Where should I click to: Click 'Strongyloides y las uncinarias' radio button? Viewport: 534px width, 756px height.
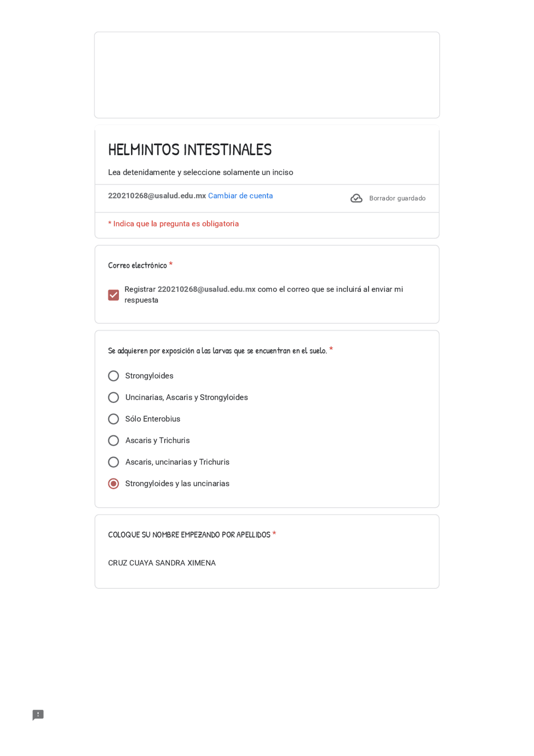(x=113, y=484)
